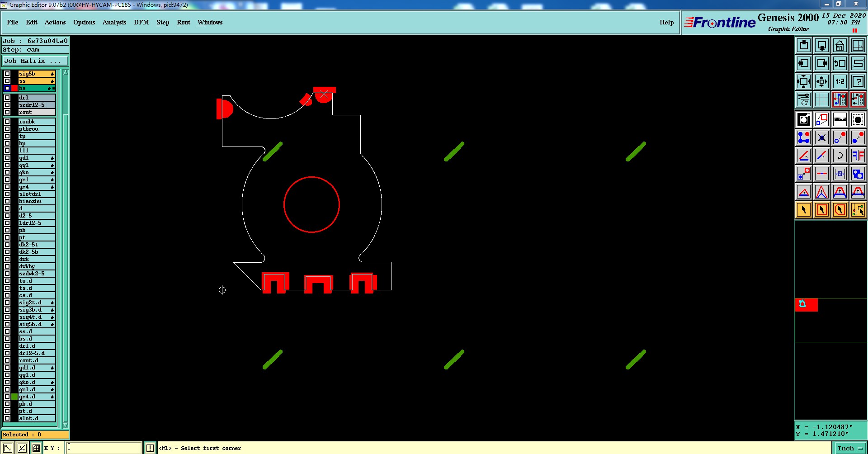This screenshot has width=868, height=454.
Task: Click the 1:2 scale zoom icon
Action: click(x=840, y=81)
